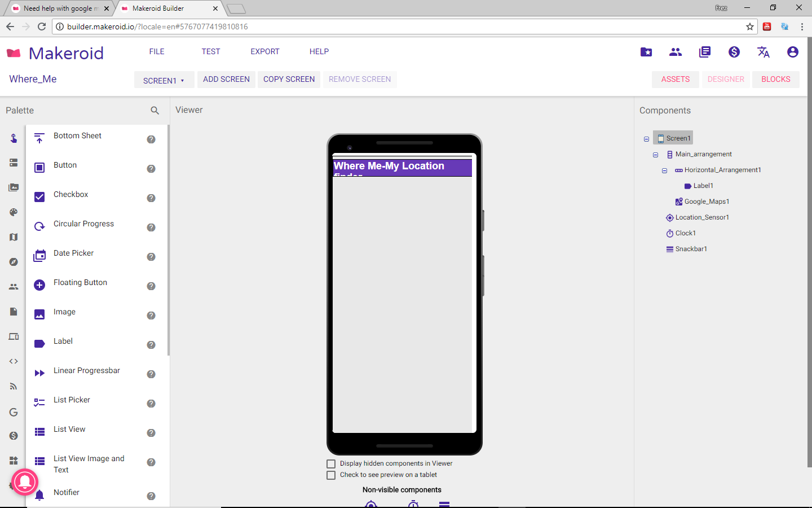
Task: Click the dollar sign icon in header
Action: point(734,52)
